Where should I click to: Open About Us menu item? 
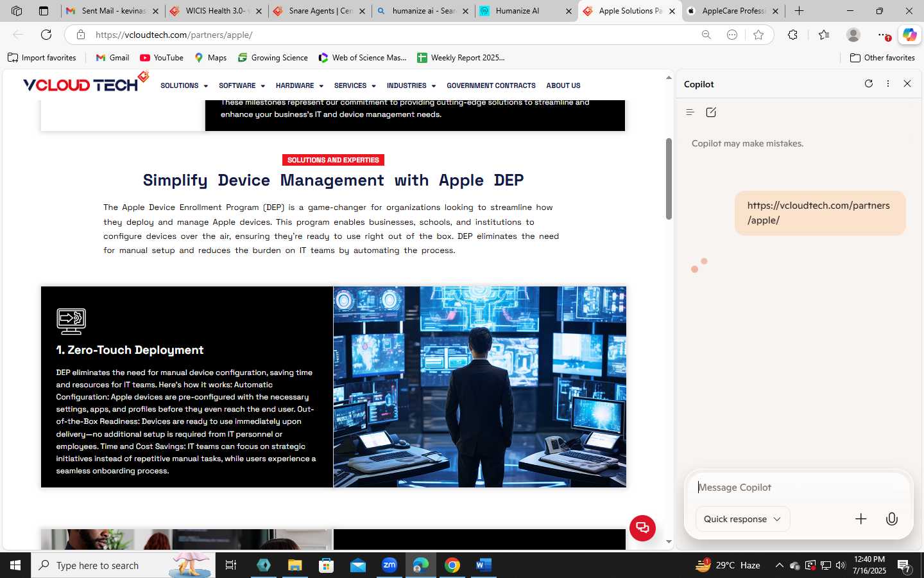(563, 85)
